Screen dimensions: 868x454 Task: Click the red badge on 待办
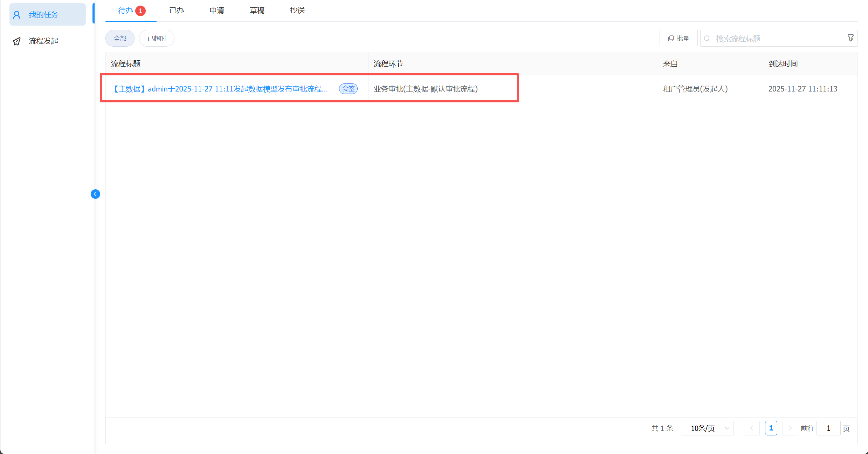tap(140, 11)
